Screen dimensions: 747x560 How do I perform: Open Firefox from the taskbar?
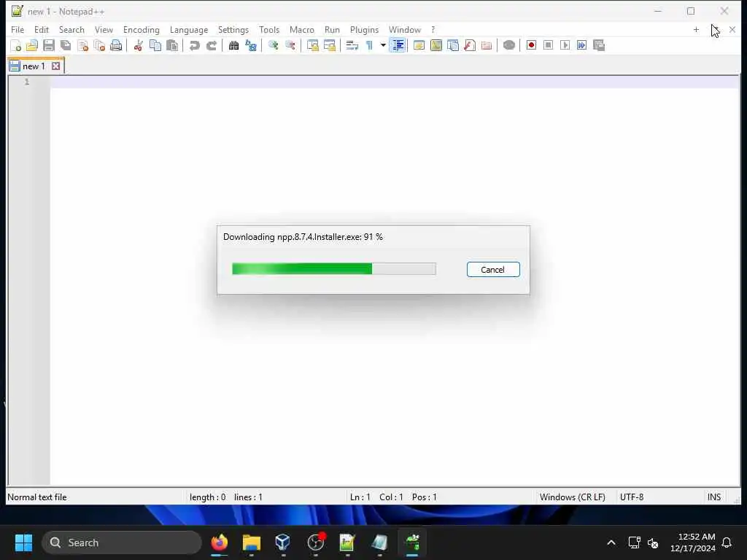219,542
